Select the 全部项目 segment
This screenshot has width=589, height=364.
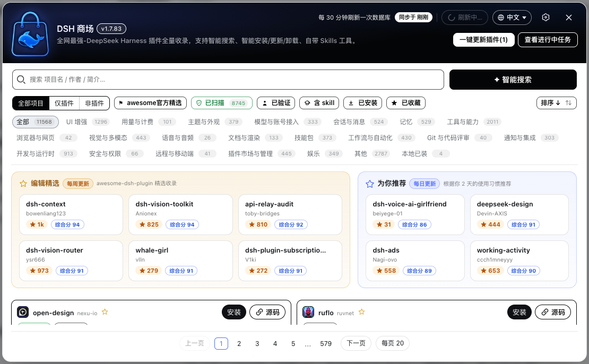point(31,103)
